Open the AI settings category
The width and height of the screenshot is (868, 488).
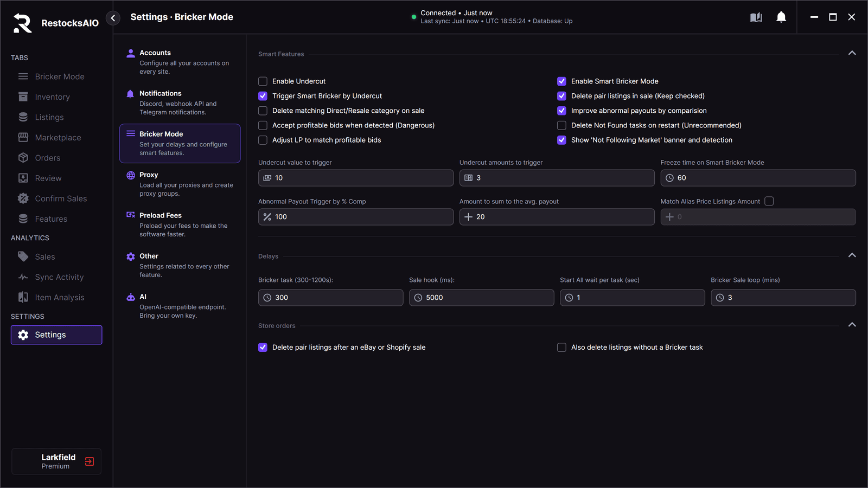point(180,306)
